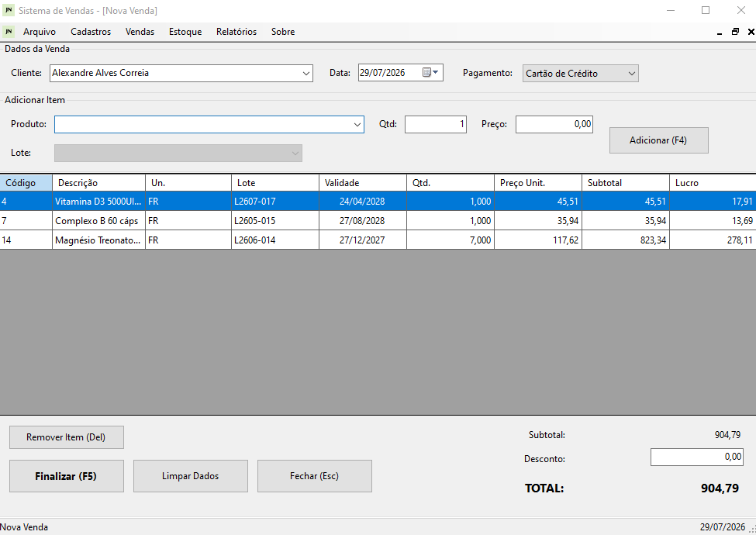
Task: Click the window resize grip in status bar
Action: point(751,530)
